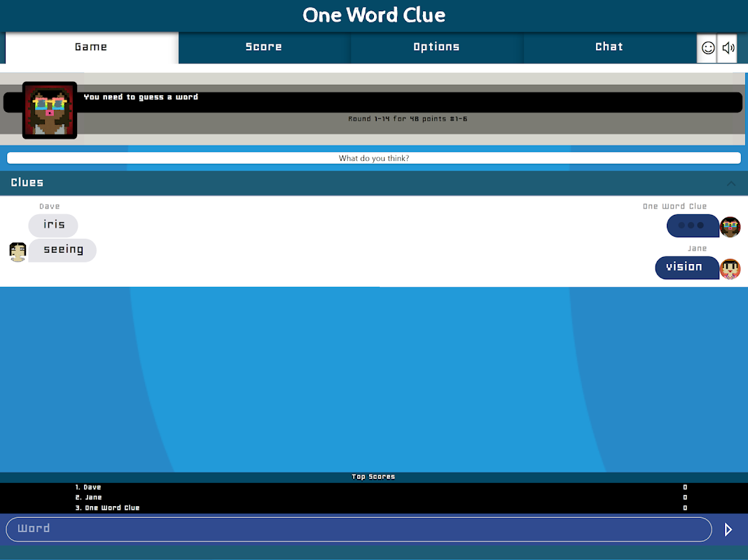Click One Word Clue name label above dots
Viewport: 748px width, 560px height.
(674, 206)
